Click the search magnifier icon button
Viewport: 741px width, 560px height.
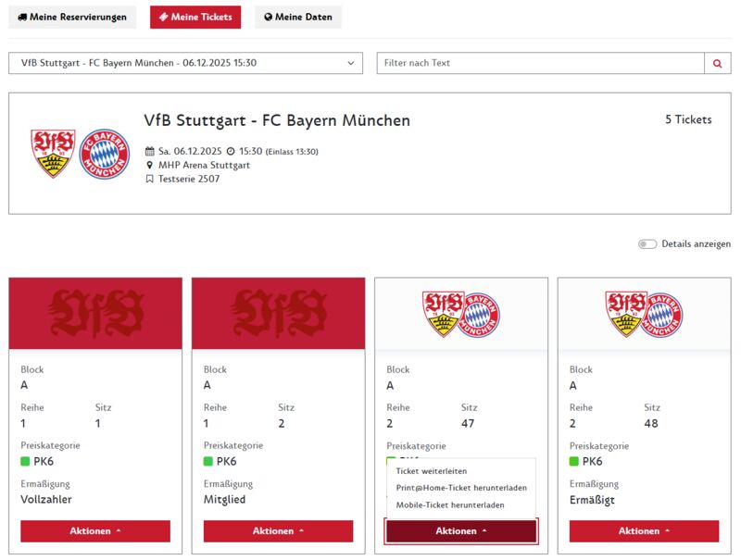tap(717, 63)
